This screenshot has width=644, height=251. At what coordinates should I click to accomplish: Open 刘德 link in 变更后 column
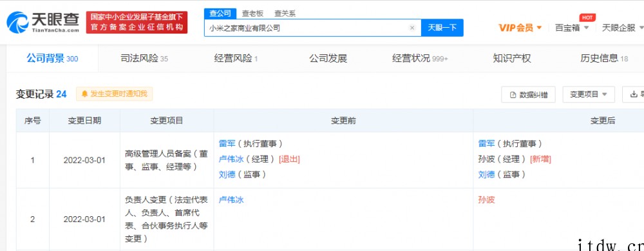(487, 174)
